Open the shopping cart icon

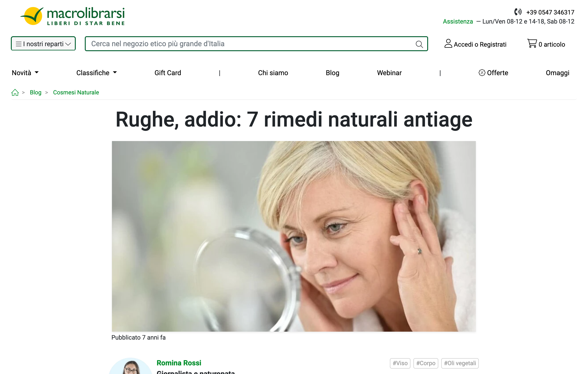532,43
